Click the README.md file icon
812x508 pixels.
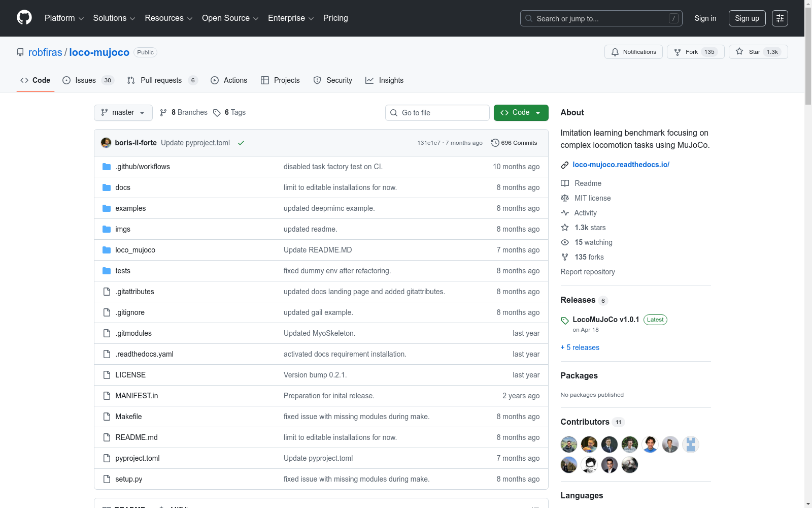click(107, 437)
